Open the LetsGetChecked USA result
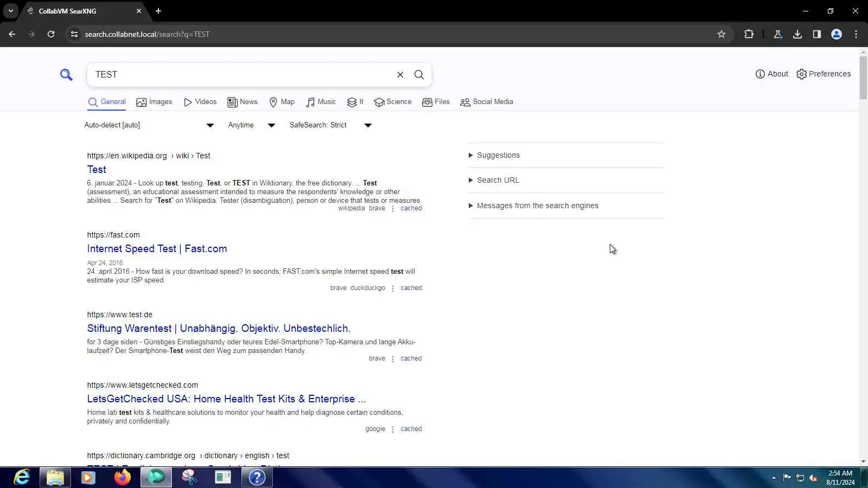The width and height of the screenshot is (868, 488). pyautogui.click(x=227, y=399)
